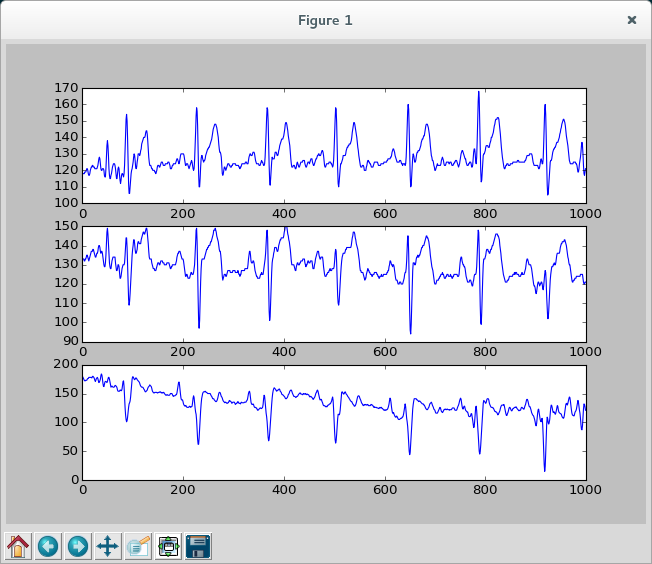Click inside the bottom subplot
Viewport: 652px width, 564px height.
(334, 422)
